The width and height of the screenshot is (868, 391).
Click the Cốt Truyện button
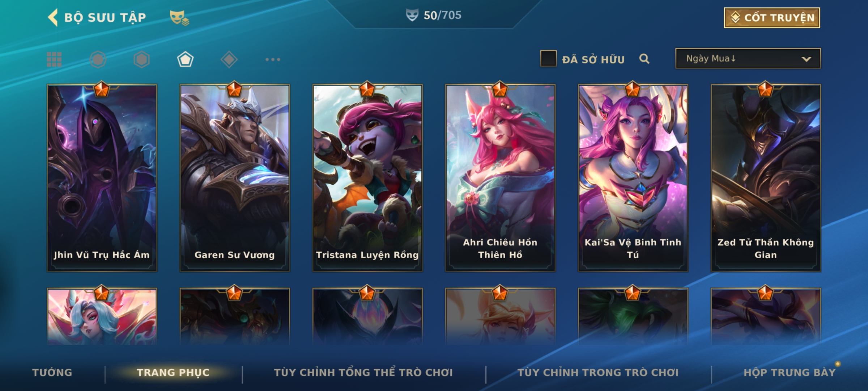(x=772, y=18)
